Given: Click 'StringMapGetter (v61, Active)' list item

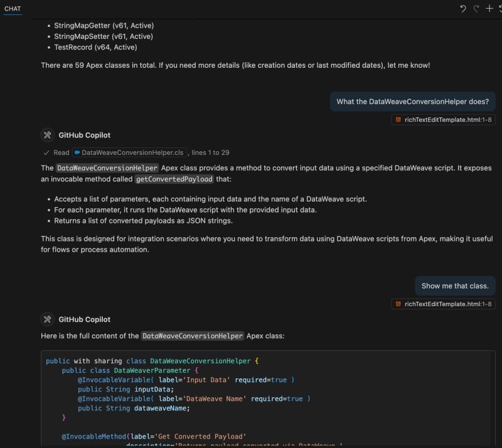Looking at the screenshot, I should (x=104, y=25).
